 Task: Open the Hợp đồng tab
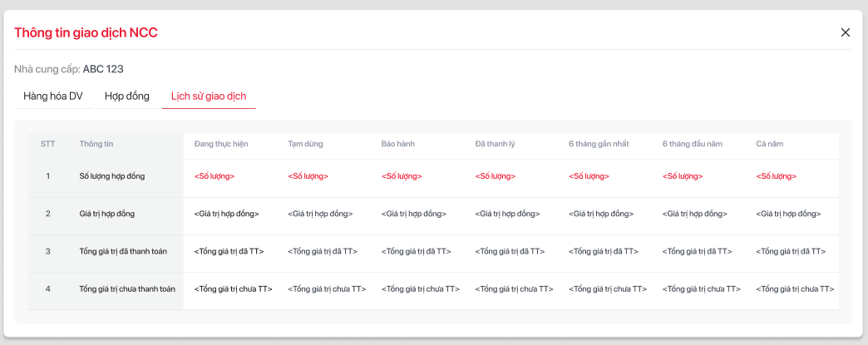[127, 96]
